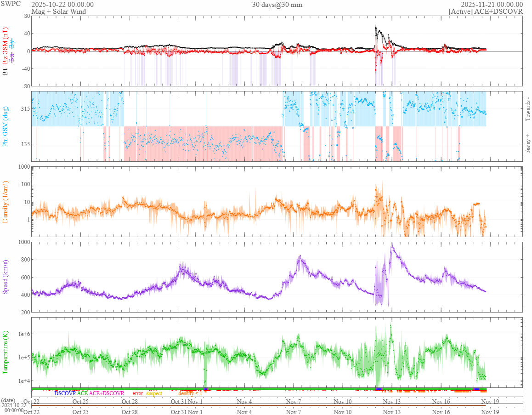This screenshot has height=415, width=532.
Task: Click the '(date)' label at bottom left
Action: [8, 401]
